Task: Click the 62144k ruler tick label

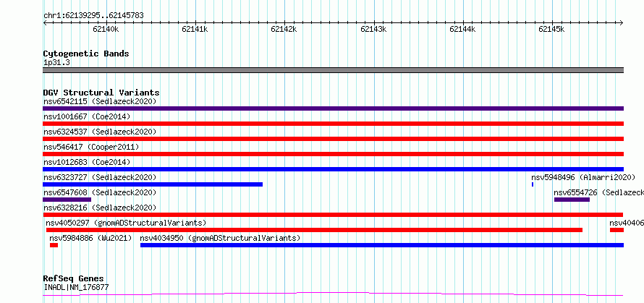Action: [x=463, y=29]
